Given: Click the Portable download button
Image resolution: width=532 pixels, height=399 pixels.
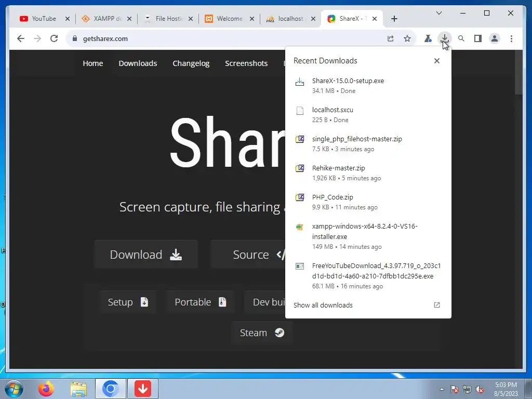Looking at the screenshot, I should point(200,302).
